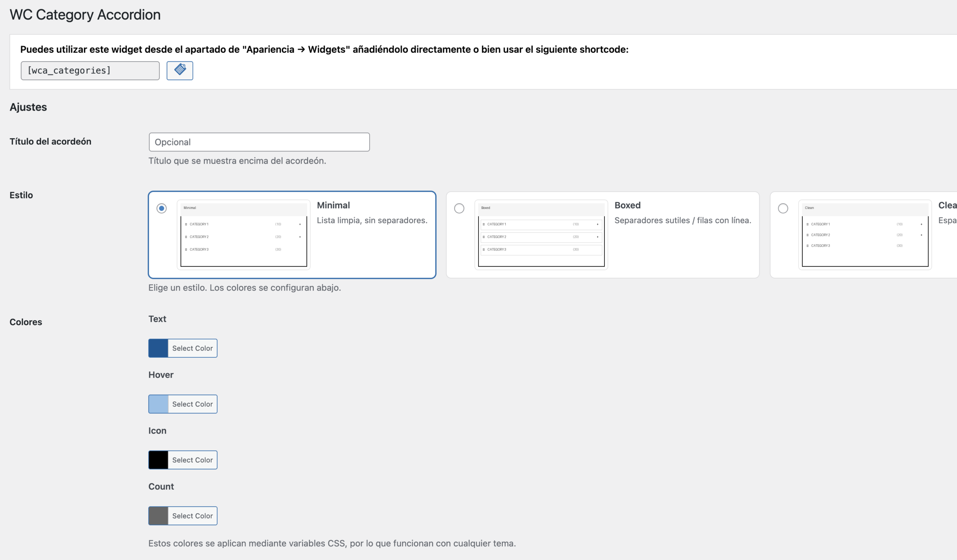Open Select Color for Text

(192, 348)
